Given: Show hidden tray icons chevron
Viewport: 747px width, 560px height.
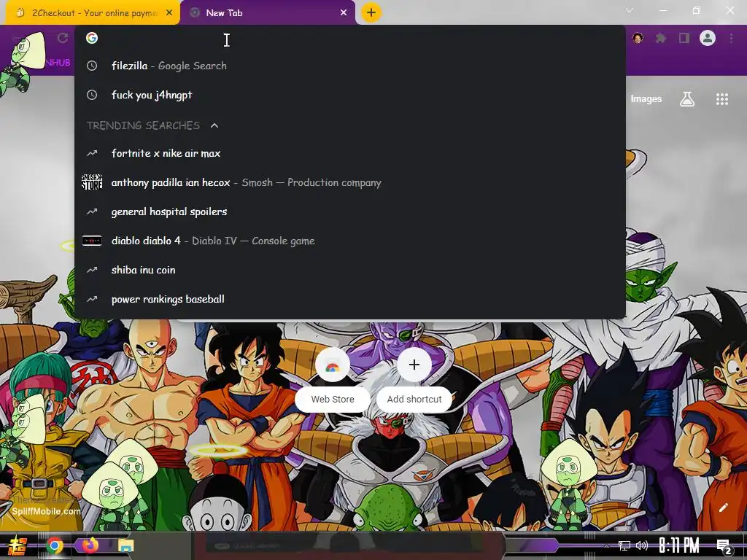Looking at the screenshot, I should [x=606, y=545].
